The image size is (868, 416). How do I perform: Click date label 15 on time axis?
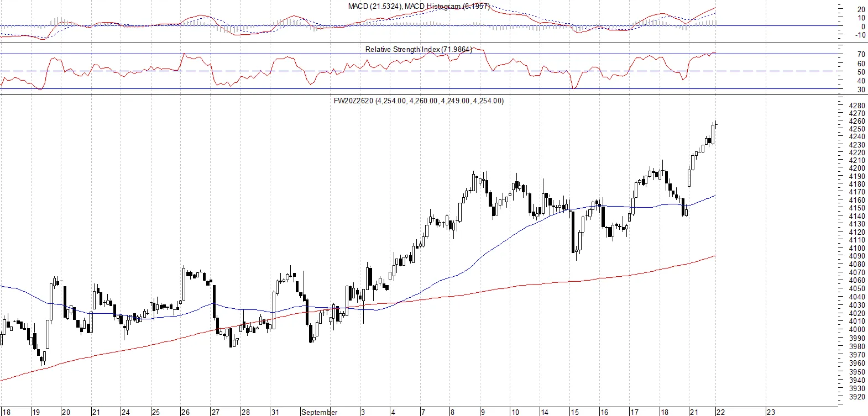pos(574,412)
